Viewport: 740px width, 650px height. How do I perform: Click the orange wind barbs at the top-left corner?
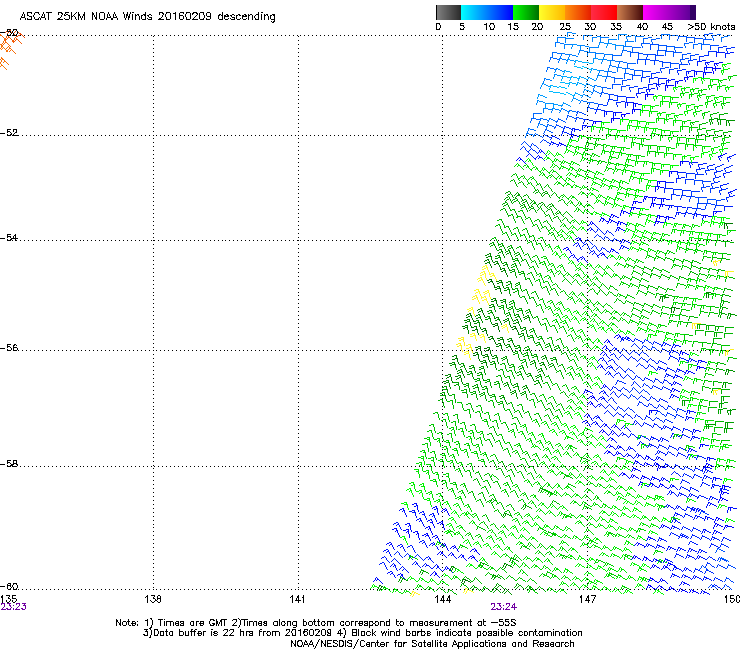point(10,49)
